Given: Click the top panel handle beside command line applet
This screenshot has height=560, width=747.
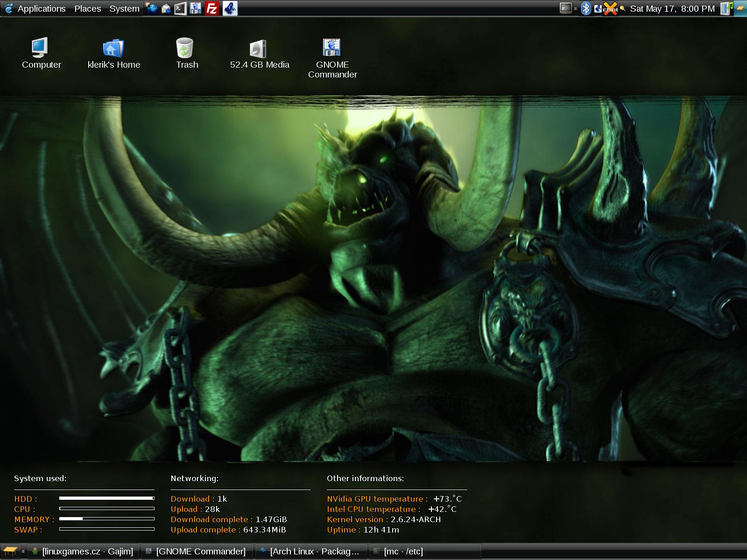Looking at the screenshot, I should click(x=576, y=8).
